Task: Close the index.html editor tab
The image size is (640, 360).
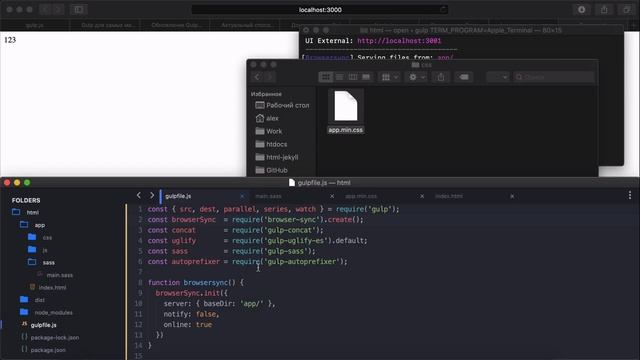Action: 512,196
